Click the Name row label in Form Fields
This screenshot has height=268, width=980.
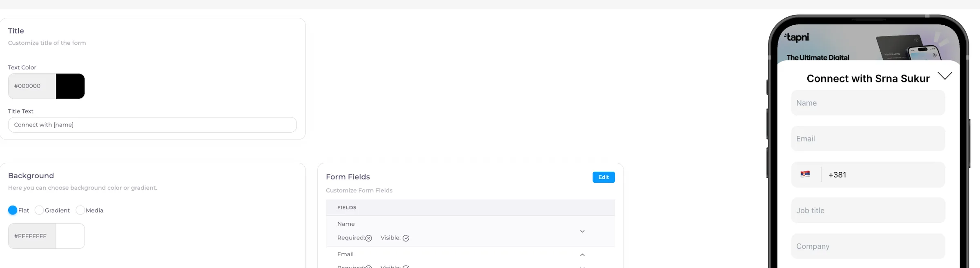[346, 224]
